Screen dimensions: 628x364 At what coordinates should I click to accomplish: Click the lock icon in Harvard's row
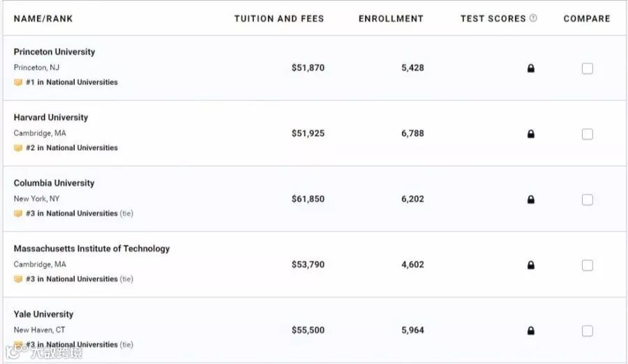(x=531, y=134)
